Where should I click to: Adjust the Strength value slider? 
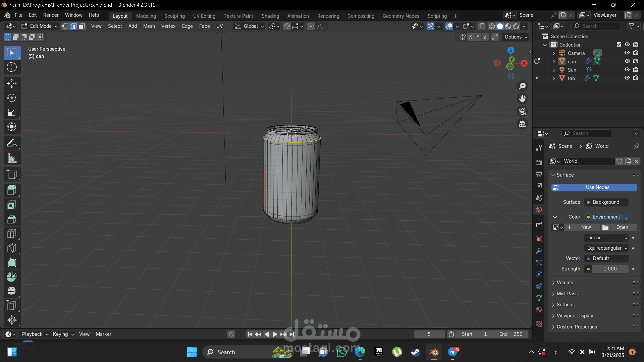(610, 269)
